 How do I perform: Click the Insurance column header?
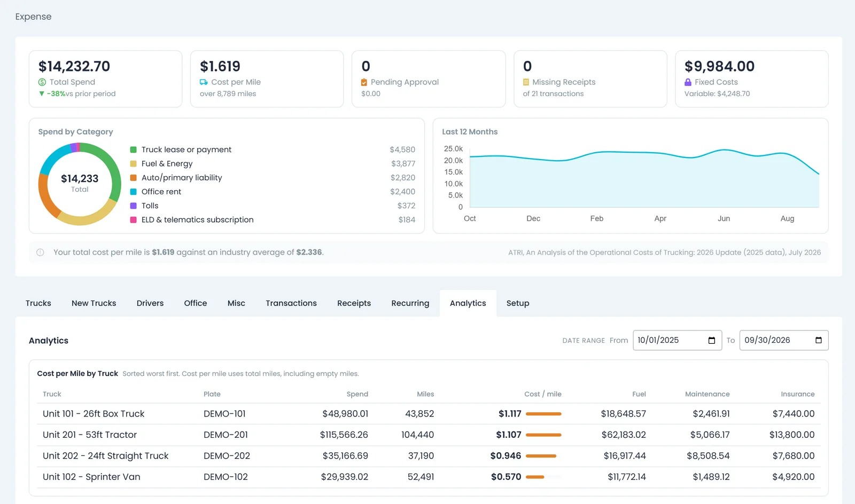click(798, 394)
